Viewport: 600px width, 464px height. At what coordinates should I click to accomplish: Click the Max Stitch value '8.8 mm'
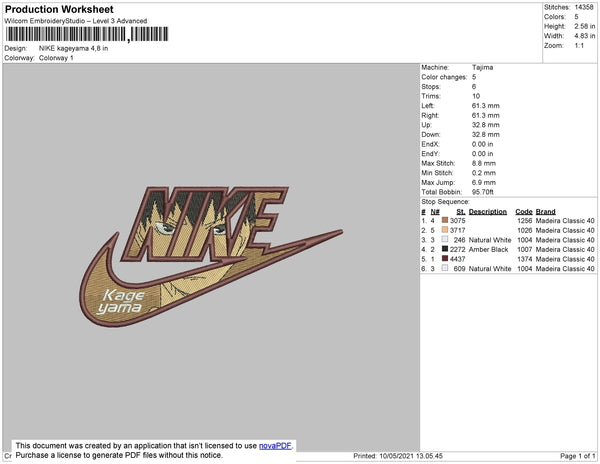click(484, 163)
